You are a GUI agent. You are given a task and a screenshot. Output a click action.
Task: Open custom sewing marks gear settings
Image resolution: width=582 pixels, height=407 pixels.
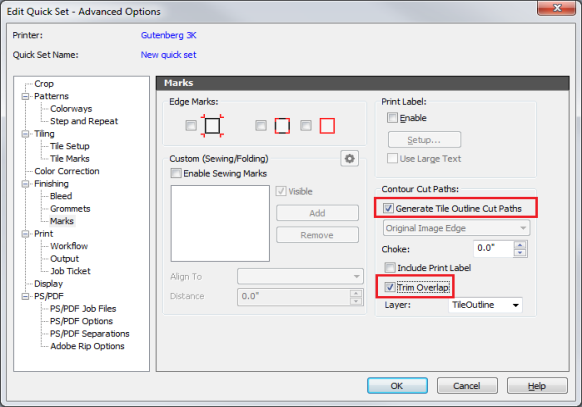click(x=349, y=159)
